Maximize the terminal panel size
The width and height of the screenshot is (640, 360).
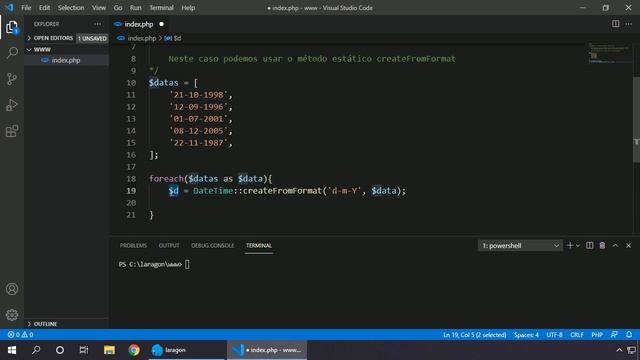click(x=616, y=245)
